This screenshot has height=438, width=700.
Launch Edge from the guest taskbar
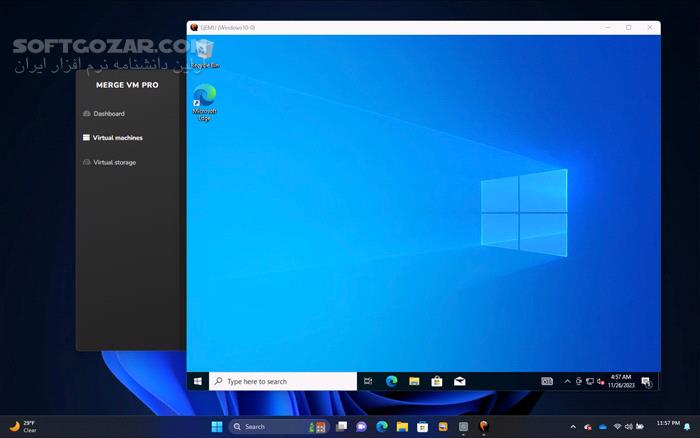(x=392, y=381)
